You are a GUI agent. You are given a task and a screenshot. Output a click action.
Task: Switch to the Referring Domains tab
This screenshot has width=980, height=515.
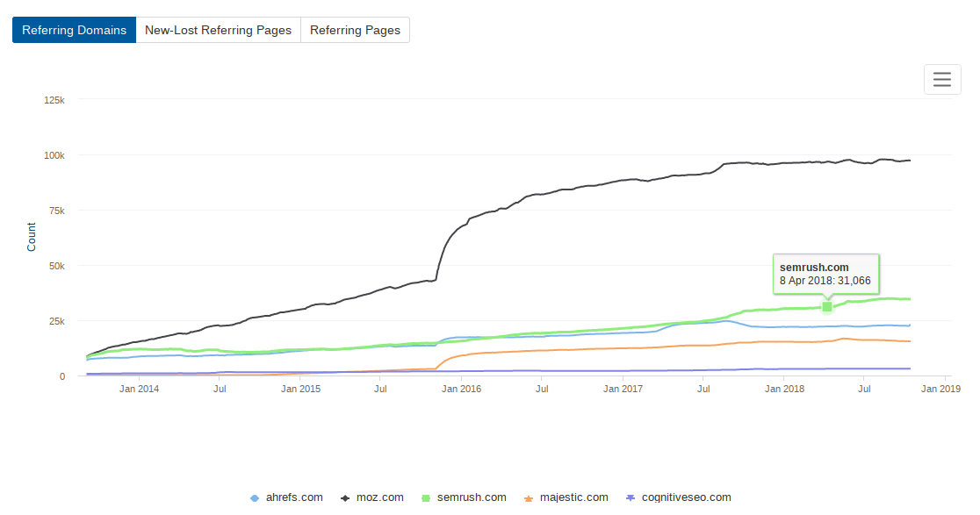[x=75, y=30]
